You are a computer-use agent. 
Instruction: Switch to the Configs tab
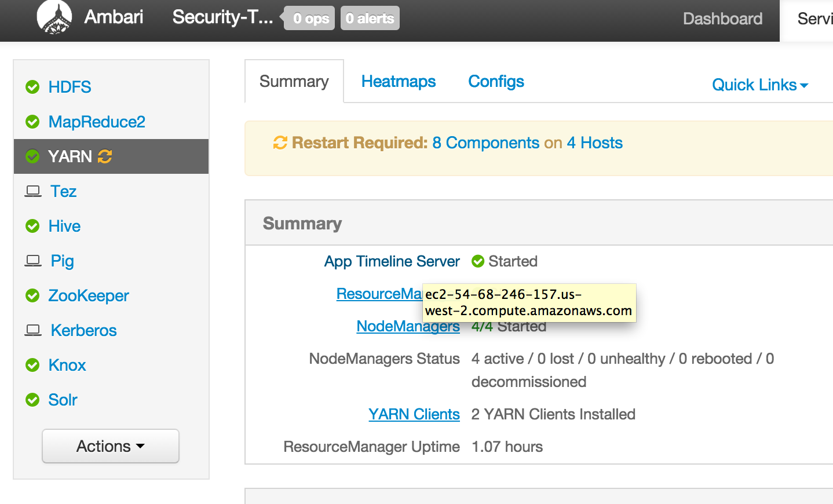pos(496,81)
